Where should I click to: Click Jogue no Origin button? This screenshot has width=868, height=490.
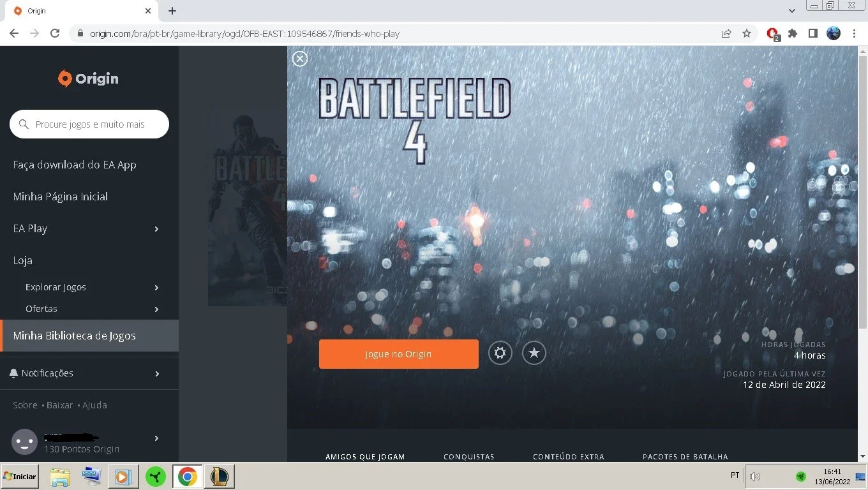coord(399,354)
